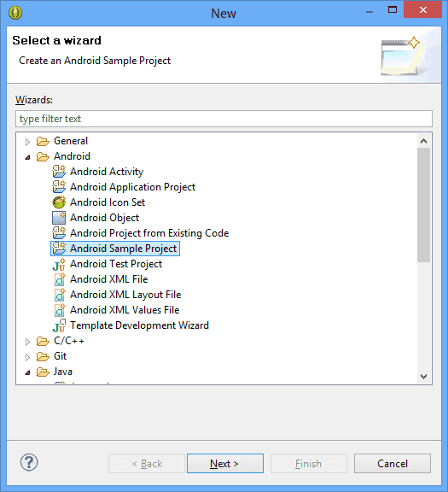
Task: Expand the C/C++ category
Action: [x=27, y=342]
